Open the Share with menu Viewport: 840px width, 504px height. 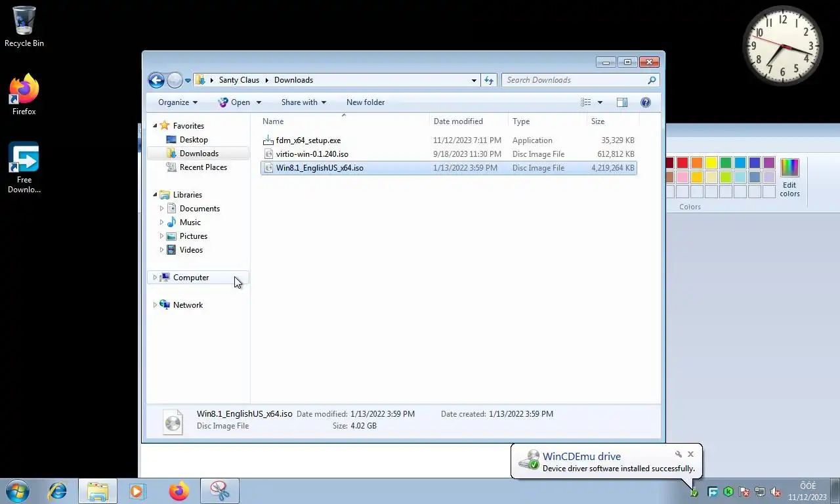pos(304,102)
